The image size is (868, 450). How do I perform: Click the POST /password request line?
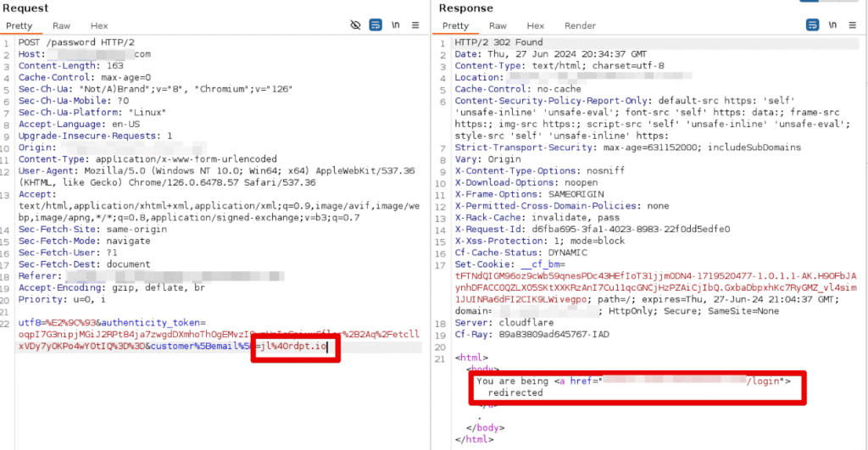click(68, 42)
